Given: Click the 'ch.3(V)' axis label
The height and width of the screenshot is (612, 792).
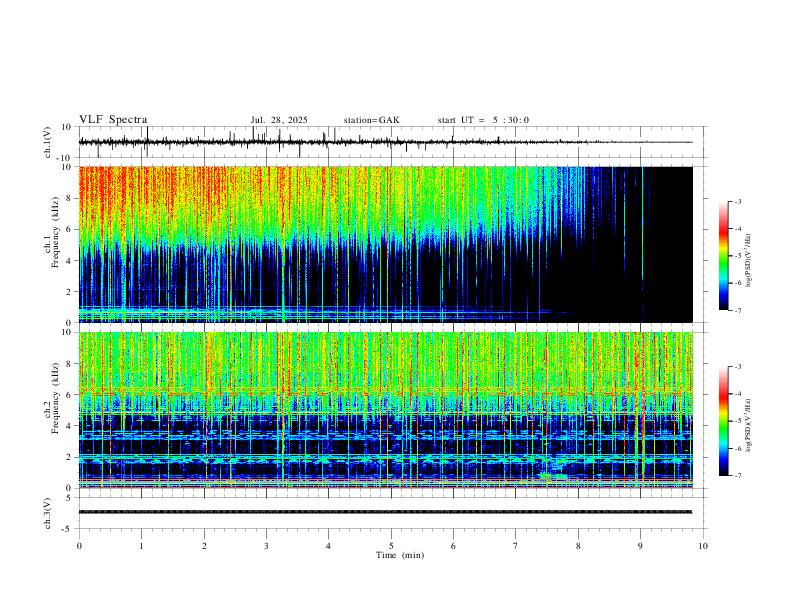Looking at the screenshot, I should pyautogui.click(x=48, y=513).
